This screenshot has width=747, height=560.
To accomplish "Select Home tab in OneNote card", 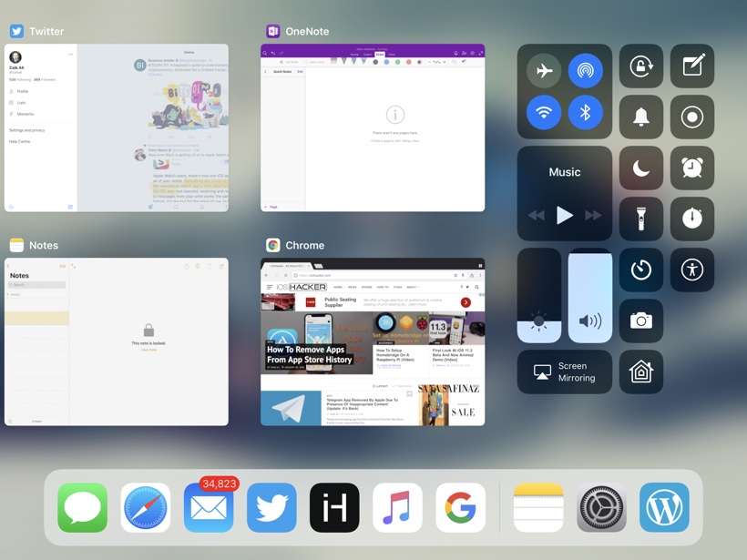I will click(355, 55).
